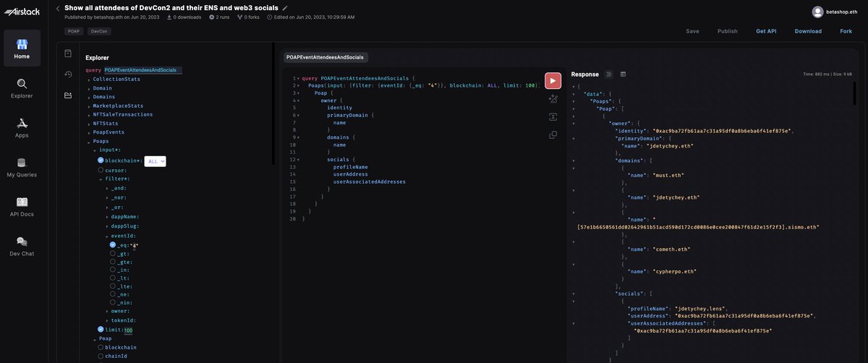Check the _gte filter option
The width and height of the screenshot is (868, 363).
tap(113, 262)
